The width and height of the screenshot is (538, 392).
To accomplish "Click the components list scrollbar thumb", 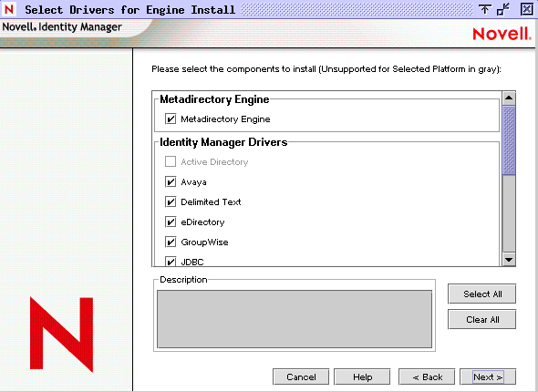I will pyautogui.click(x=509, y=140).
